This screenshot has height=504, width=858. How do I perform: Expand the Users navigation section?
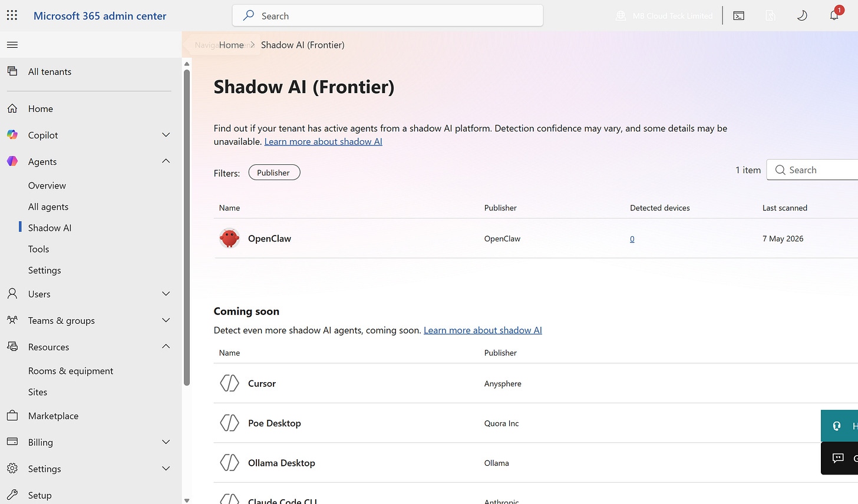pyautogui.click(x=166, y=294)
